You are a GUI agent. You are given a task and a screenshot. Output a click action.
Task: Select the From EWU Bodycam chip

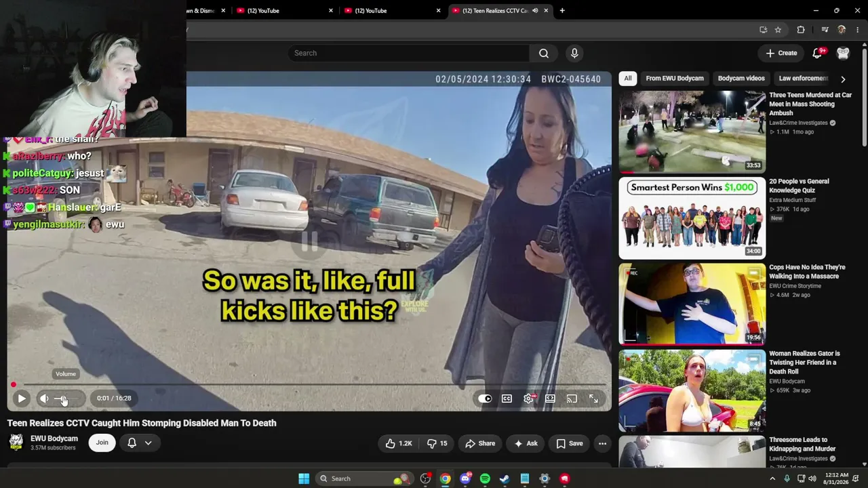point(675,78)
